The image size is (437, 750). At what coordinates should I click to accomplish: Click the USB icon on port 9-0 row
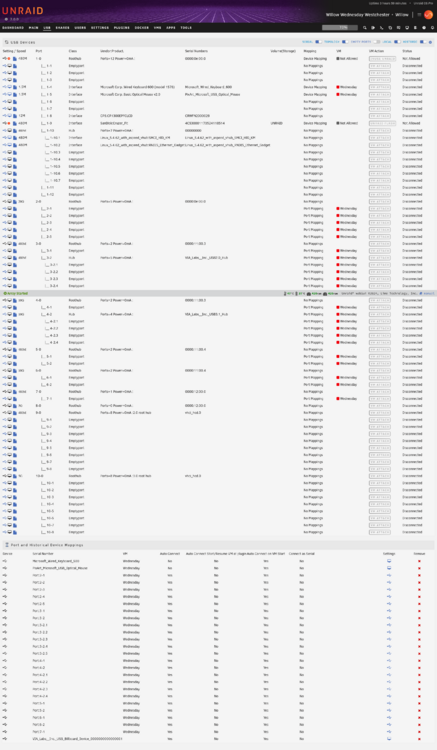point(5,413)
